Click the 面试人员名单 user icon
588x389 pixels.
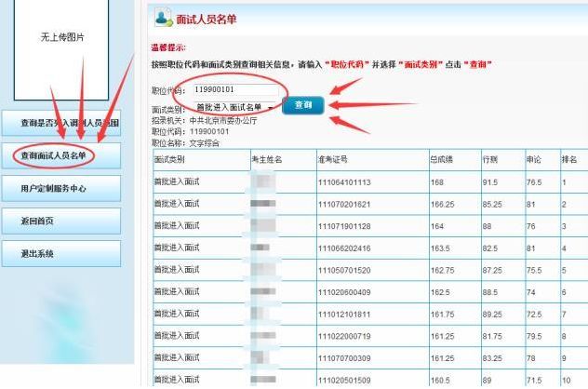(x=163, y=18)
